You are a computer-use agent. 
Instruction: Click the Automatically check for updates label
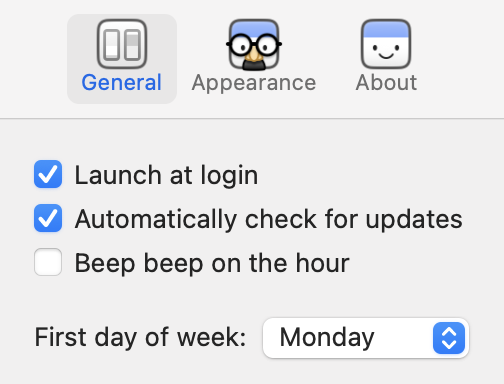(x=269, y=219)
